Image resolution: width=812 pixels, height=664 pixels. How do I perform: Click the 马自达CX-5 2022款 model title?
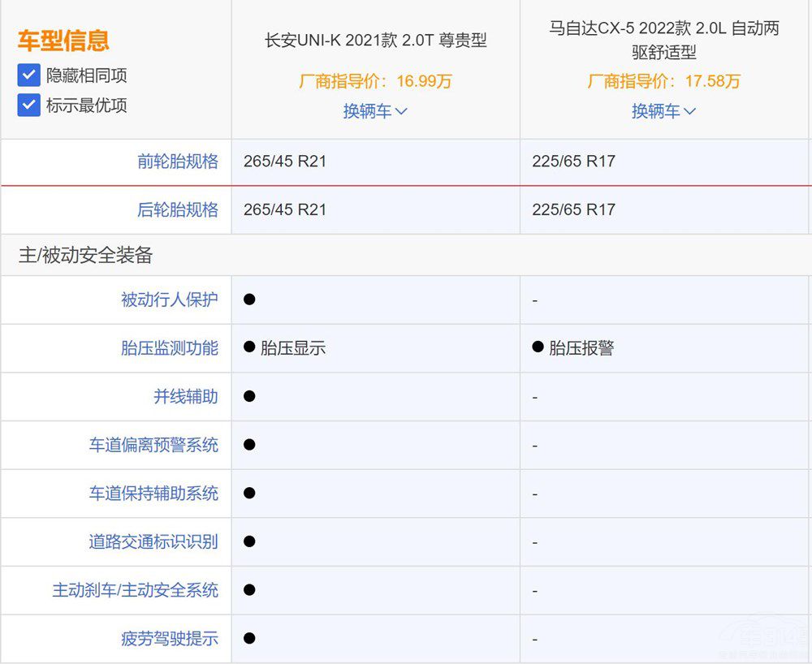pyautogui.click(x=663, y=41)
